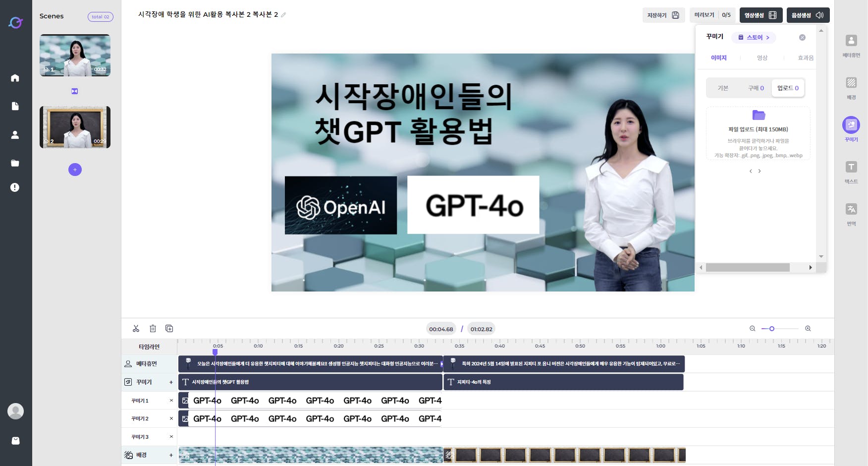Click the trash delete tool in timeline
Image resolution: width=868 pixels, height=466 pixels.
click(153, 329)
